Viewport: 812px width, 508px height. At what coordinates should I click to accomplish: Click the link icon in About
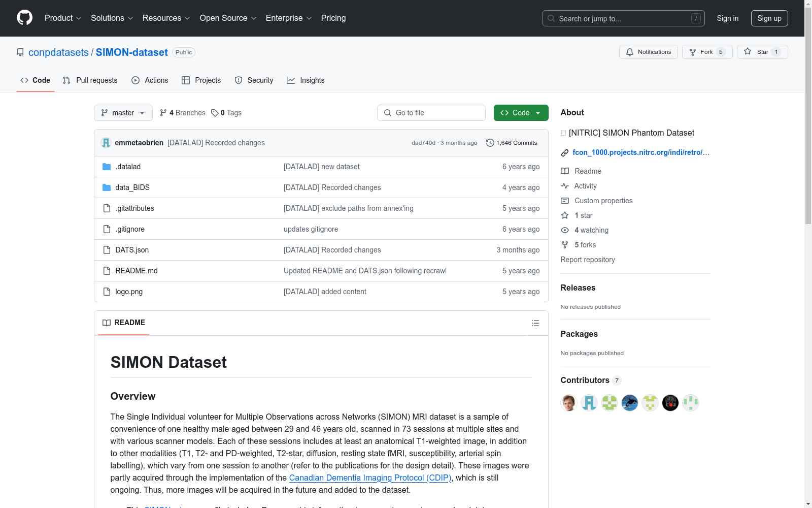click(x=564, y=152)
